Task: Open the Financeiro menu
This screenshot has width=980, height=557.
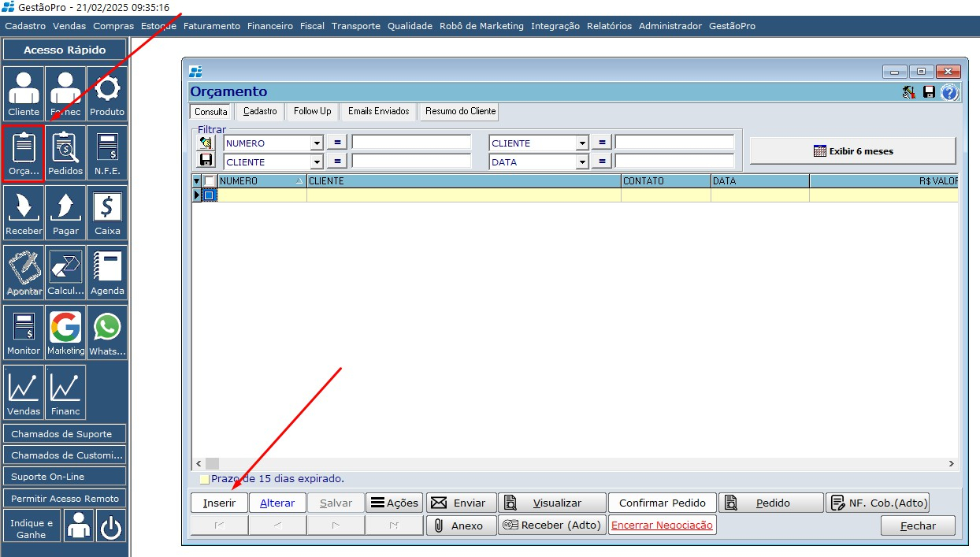Action: click(269, 26)
